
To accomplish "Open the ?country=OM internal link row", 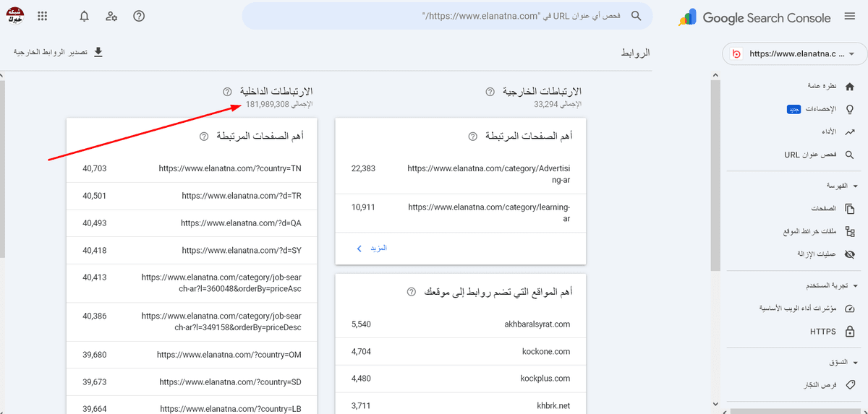I will pos(192,355).
